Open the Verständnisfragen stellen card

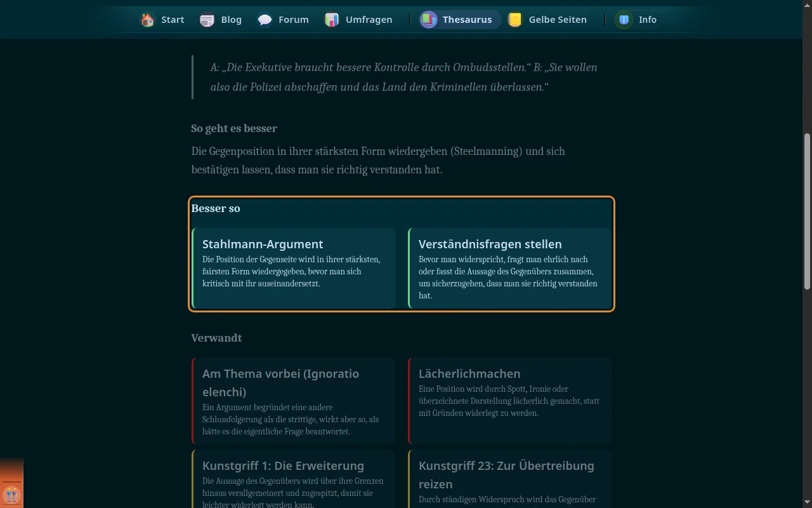509,268
